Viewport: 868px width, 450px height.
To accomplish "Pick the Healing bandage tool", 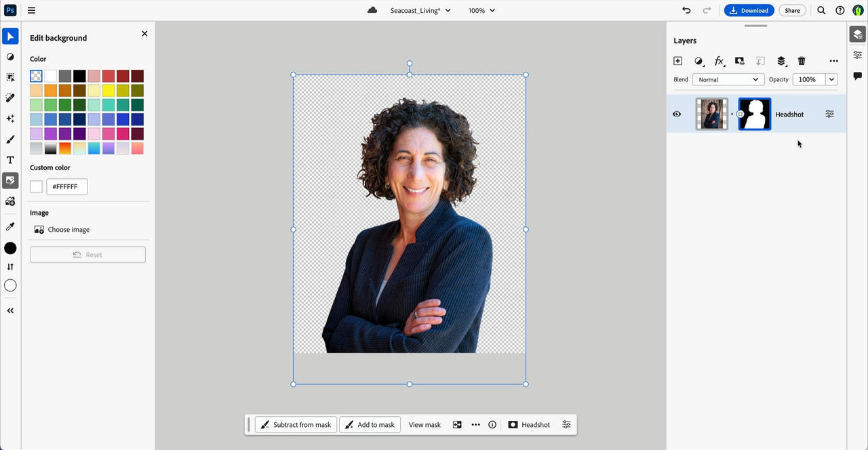I will (x=10, y=98).
